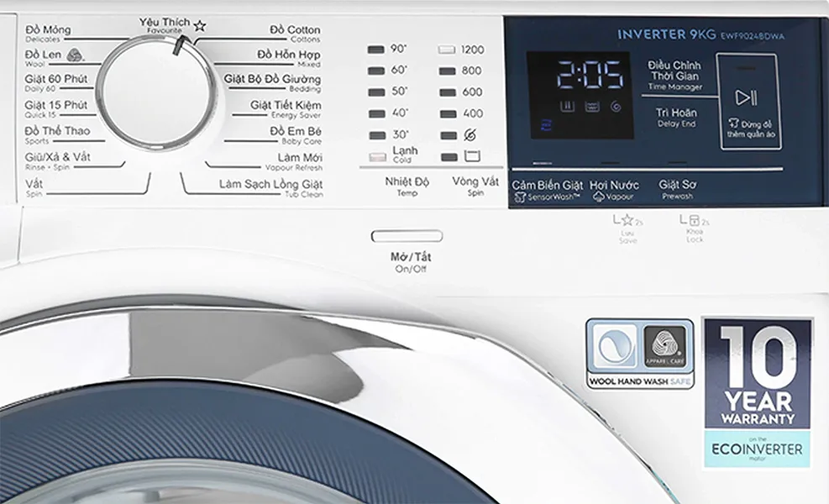Screen dimensions: 829x504
Task: Click the Vắt Spin program label on the left
Action: 34,188
